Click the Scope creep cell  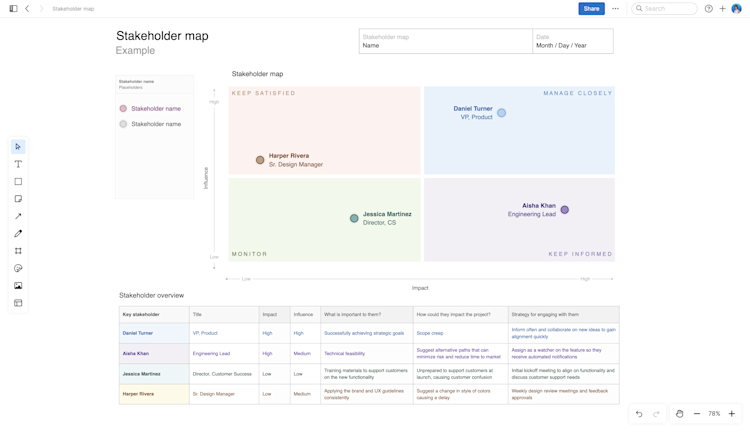point(461,333)
